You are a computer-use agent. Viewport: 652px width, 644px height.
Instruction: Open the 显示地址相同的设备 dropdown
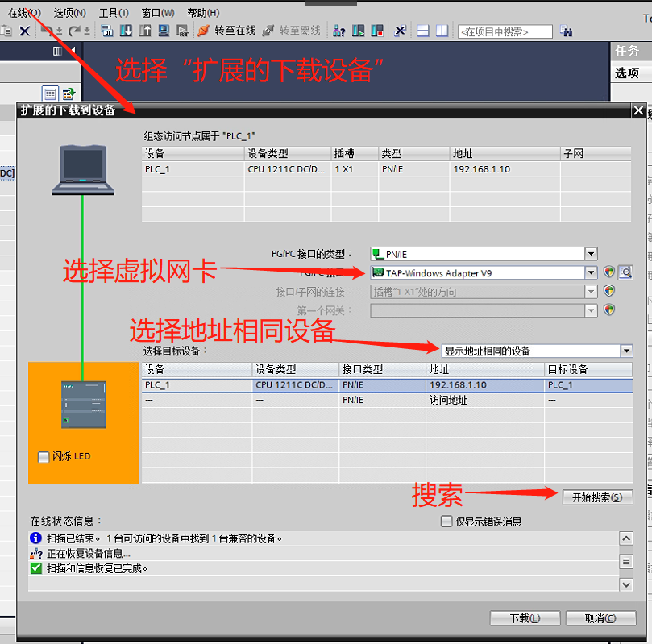(626, 351)
